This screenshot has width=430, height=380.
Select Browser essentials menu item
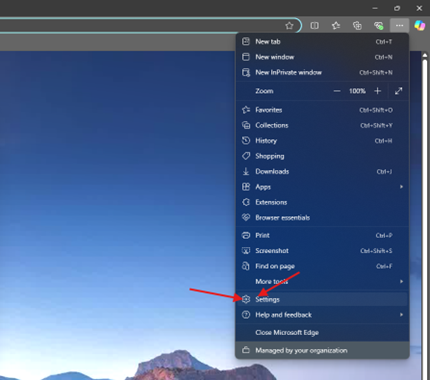pos(322,218)
